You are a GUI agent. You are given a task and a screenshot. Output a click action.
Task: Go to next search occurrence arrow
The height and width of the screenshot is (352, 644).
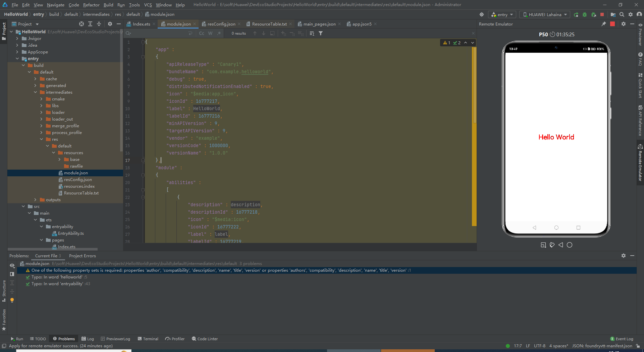pyautogui.click(x=264, y=33)
